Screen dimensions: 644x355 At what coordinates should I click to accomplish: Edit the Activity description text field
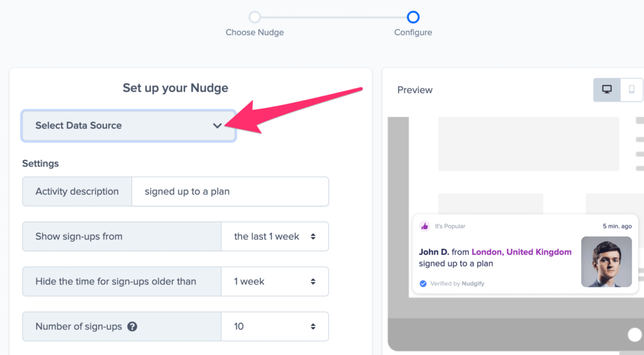[230, 191]
